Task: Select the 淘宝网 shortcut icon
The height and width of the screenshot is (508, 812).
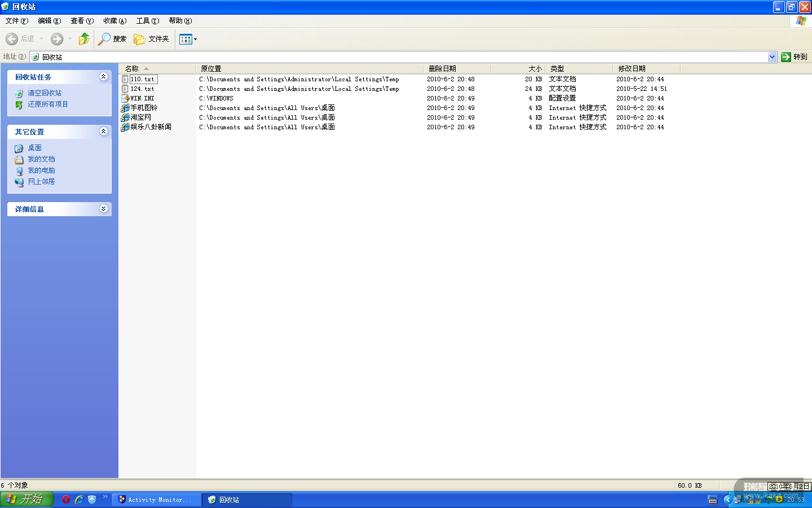Action: coord(125,117)
